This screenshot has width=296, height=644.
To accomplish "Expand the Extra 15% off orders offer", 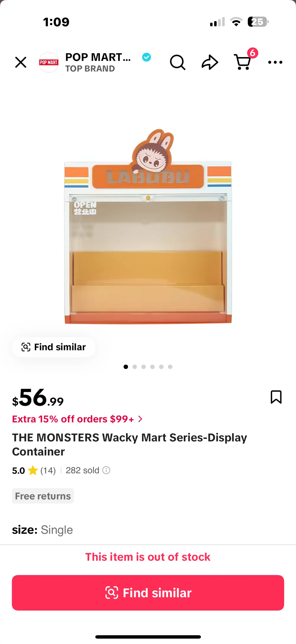I will click(x=77, y=419).
